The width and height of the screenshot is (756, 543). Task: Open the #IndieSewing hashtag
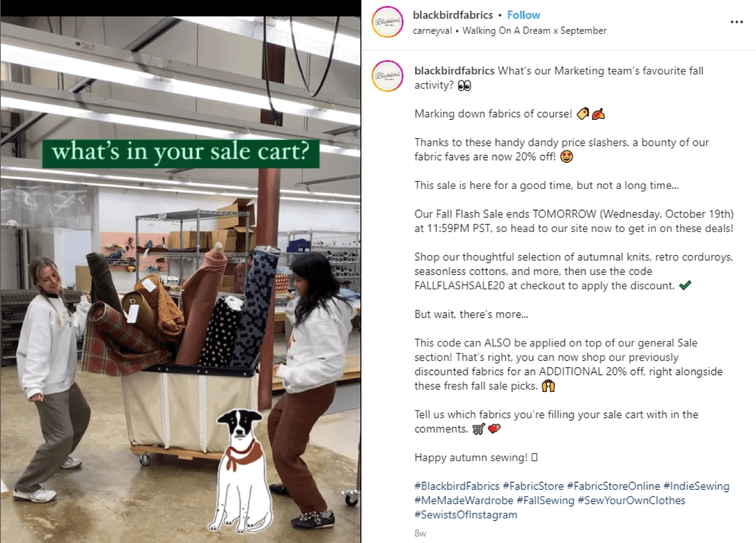696,486
